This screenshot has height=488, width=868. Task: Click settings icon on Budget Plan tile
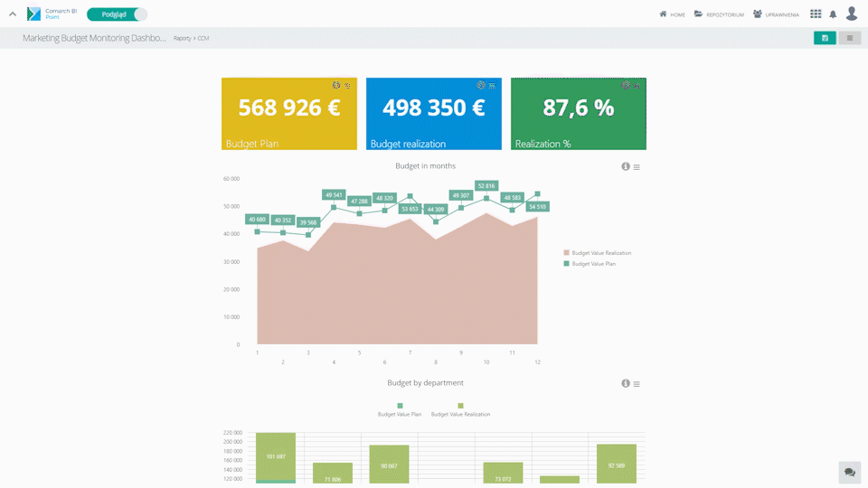(x=336, y=85)
